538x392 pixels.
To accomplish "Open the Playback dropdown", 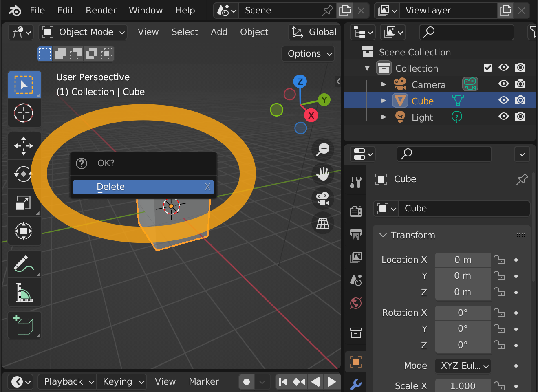I will coord(67,382).
